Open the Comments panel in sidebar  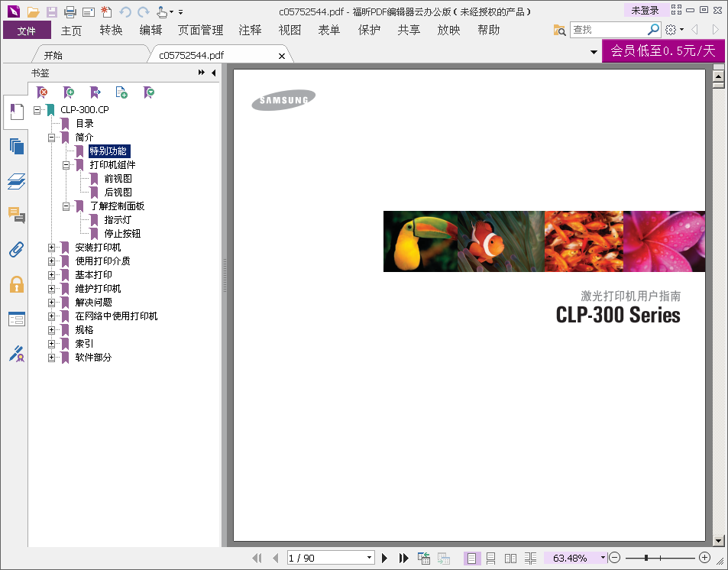(16, 215)
